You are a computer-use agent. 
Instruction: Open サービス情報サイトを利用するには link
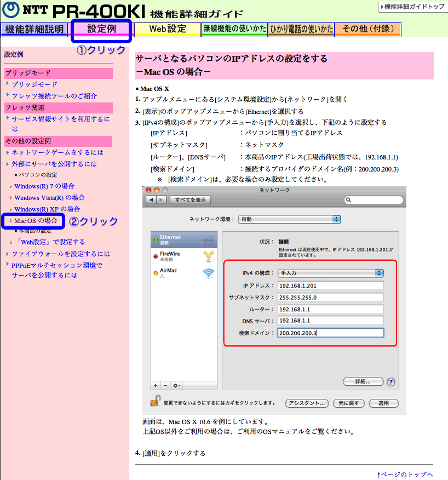(61, 124)
